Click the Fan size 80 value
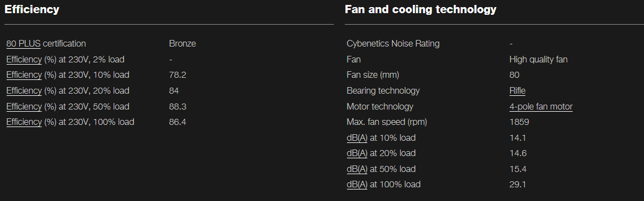Image resolution: width=644 pixels, height=201 pixels. click(514, 75)
